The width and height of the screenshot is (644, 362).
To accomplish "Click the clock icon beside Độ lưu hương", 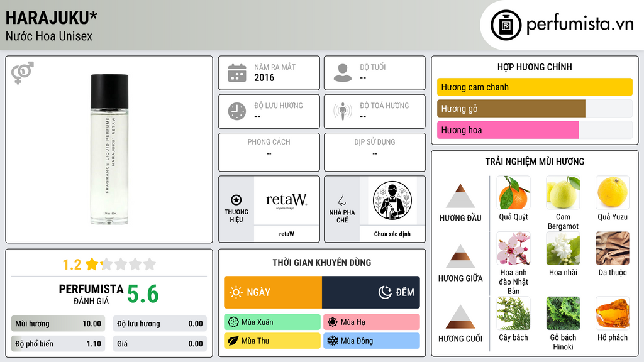I will [237, 111].
